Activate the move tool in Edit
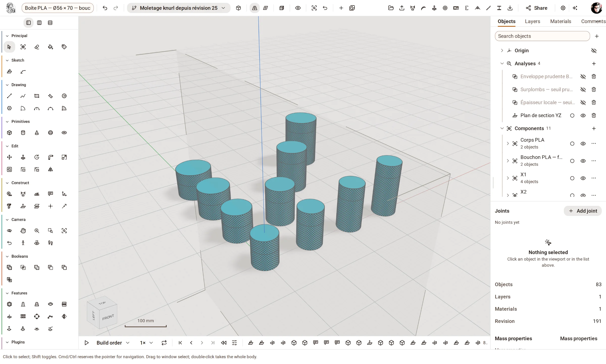The height and width of the screenshot is (364, 606). click(x=9, y=157)
